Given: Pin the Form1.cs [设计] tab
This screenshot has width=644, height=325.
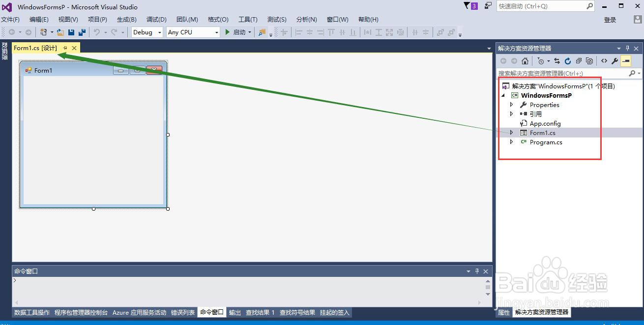Looking at the screenshot, I should (x=65, y=48).
